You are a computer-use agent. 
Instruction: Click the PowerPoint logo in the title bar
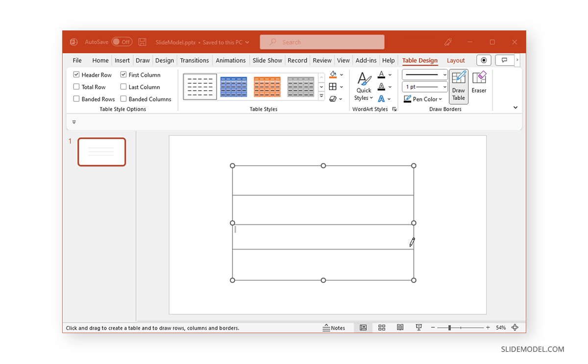[73, 42]
